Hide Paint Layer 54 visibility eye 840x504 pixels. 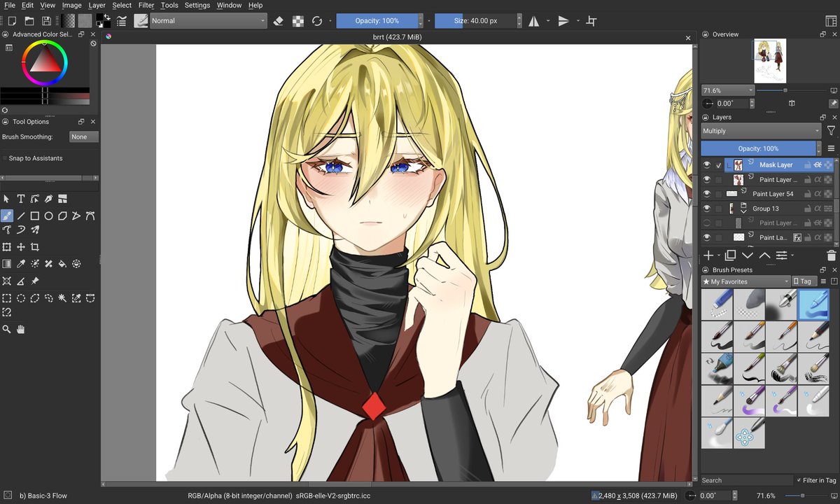click(x=707, y=194)
